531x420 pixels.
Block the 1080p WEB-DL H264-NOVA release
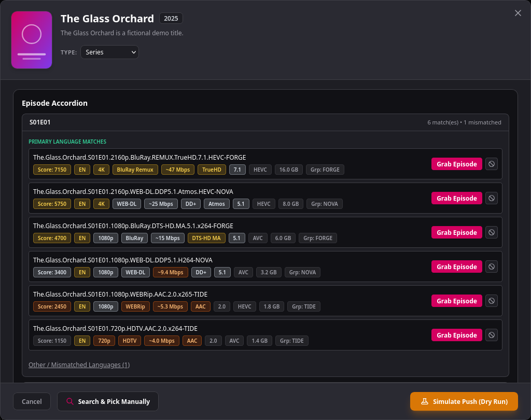tap(492, 267)
